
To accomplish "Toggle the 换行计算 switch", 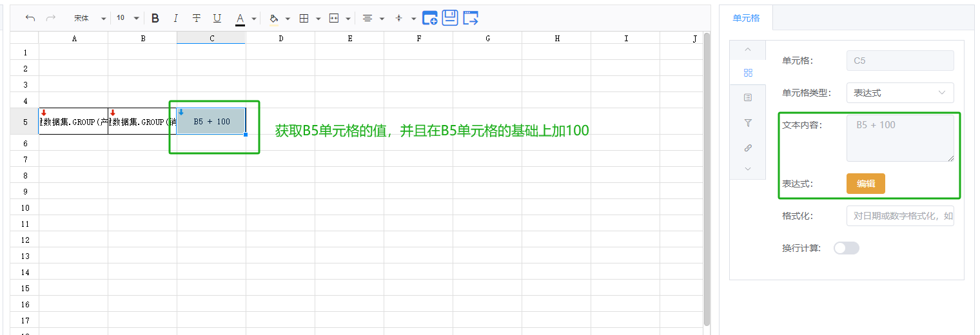I will (847, 248).
